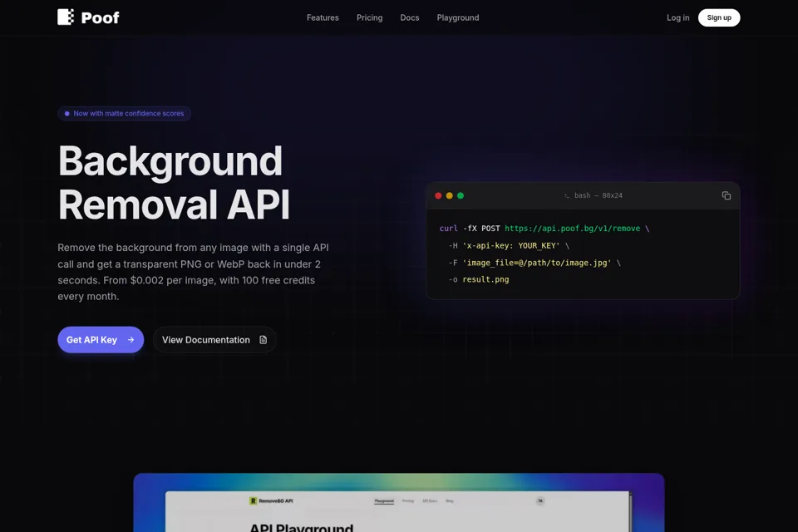Click the image_file path code line
This screenshot has height=532, width=798.
point(534,263)
